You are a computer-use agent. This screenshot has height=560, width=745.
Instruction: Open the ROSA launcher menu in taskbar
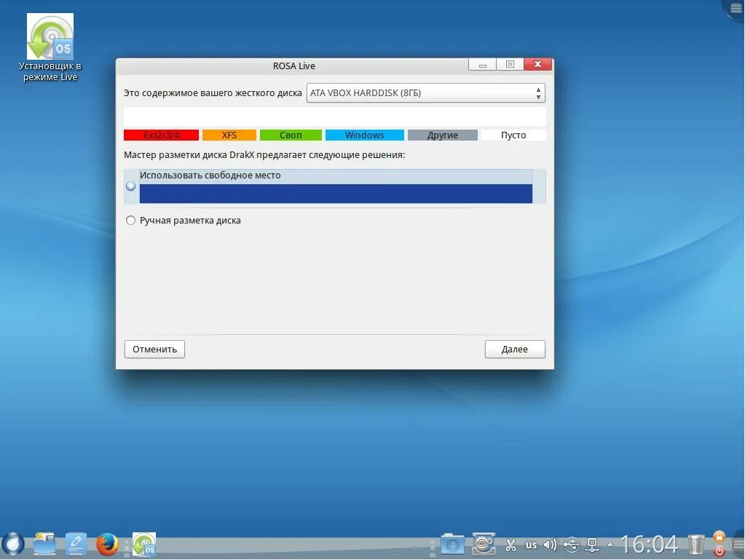13,544
